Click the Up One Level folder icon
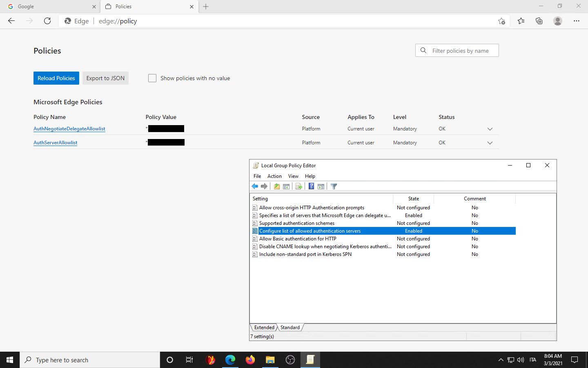Image resolution: width=588 pixels, height=368 pixels. coord(277,186)
